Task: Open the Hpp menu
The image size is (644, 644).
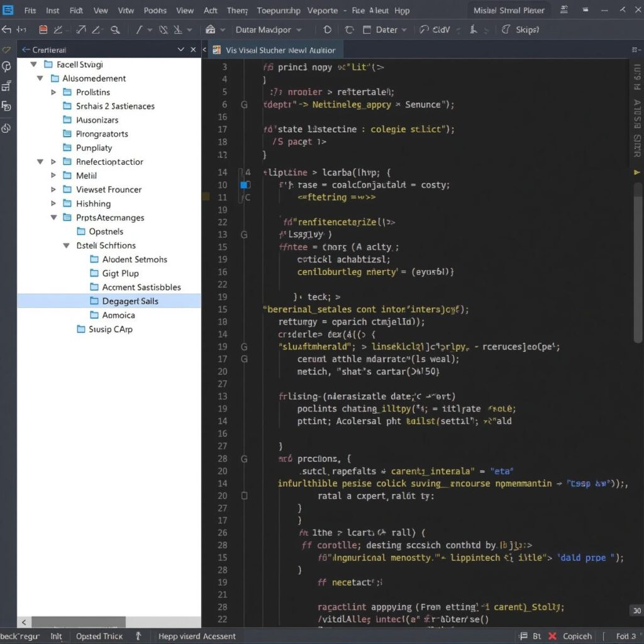Action: 402,10
